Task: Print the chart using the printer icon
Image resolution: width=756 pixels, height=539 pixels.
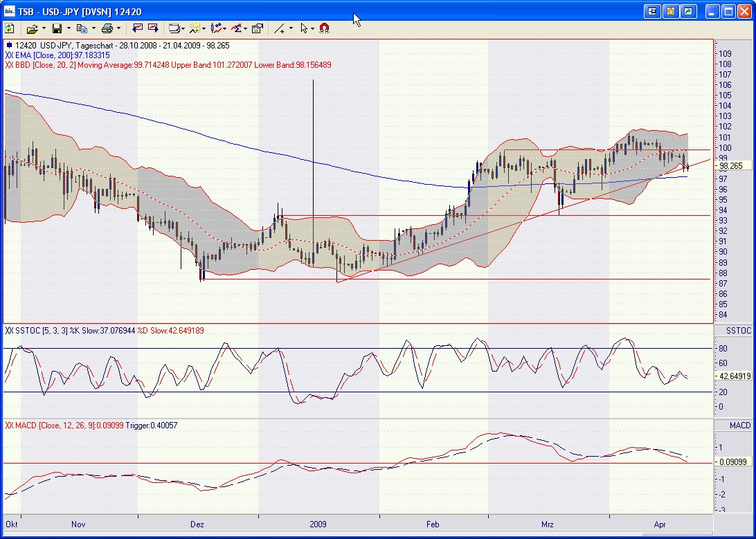Action: 107,28
